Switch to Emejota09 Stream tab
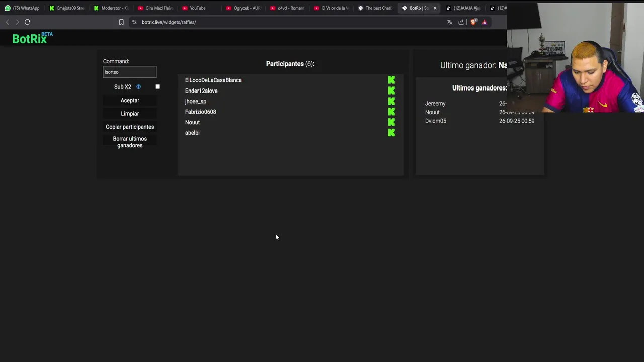 tap(66, 8)
